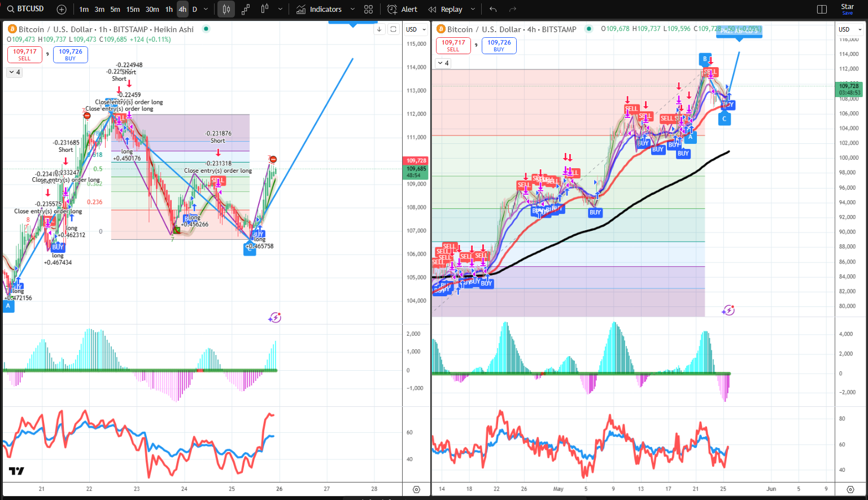Start bar Replay mode

point(446,10)
